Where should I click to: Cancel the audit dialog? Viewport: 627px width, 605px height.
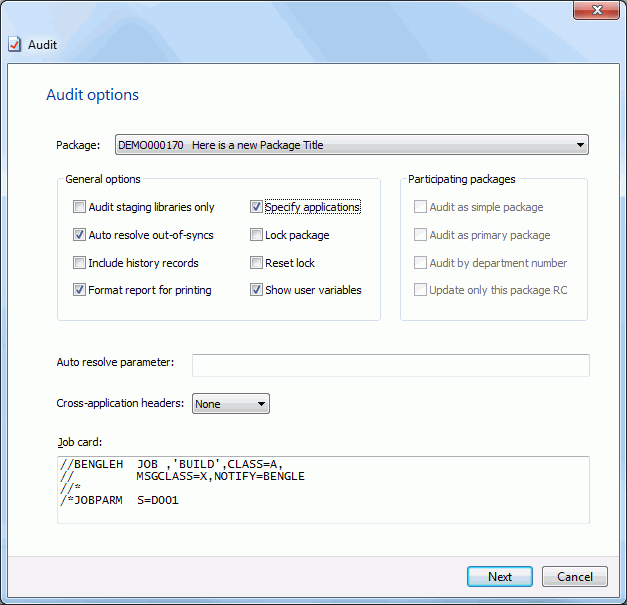click(575, 577)
